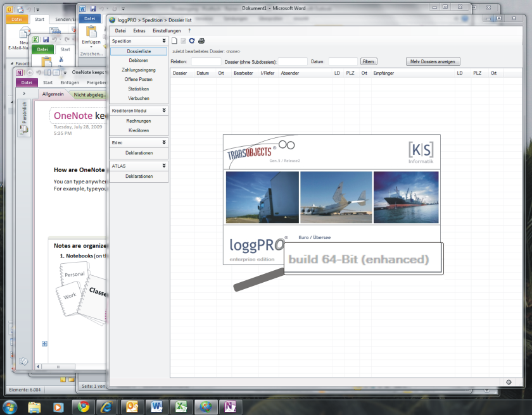532x415 pixels.
Task: Click the round status icon at loggPRO bottom right
Action: pos(509,382)
